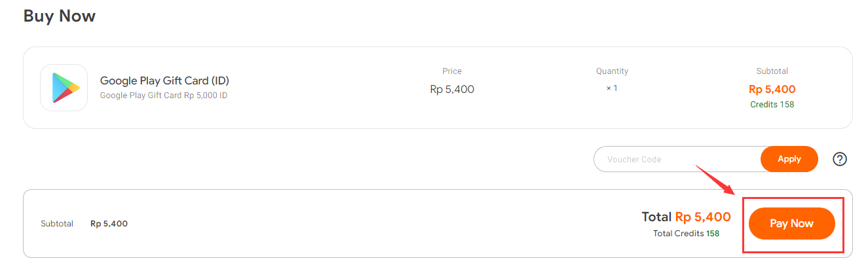Click the Total Rp 5,400 amount
The height and width of the screenshot is (269, 868).
tap(686, 217)
